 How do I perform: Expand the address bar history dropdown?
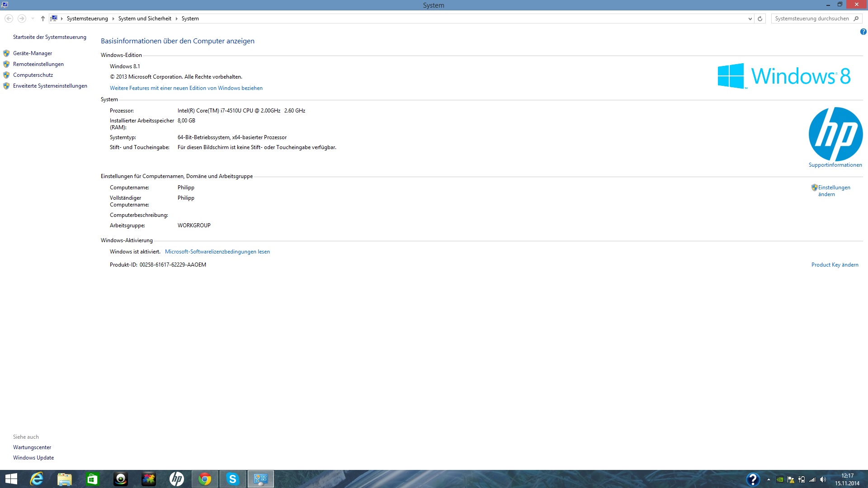tap(750, 19)
